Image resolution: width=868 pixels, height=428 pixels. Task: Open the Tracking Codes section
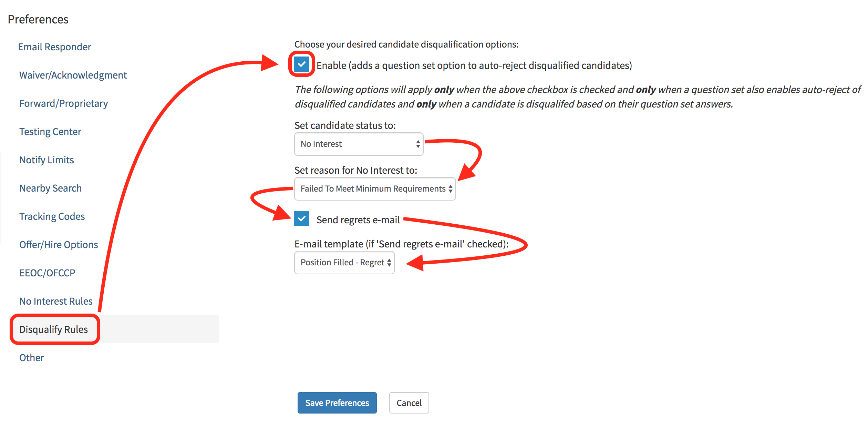pos(52,216)
